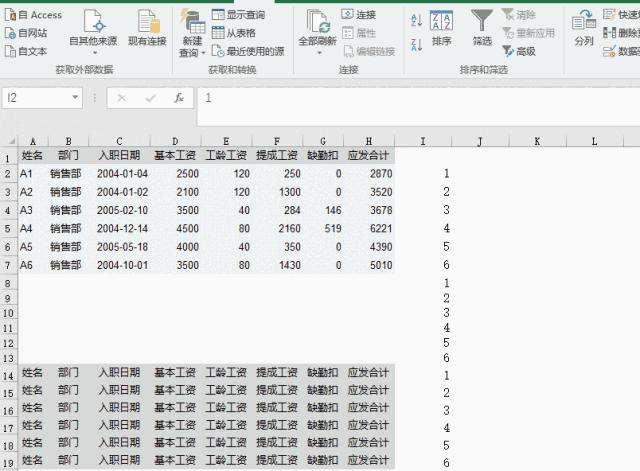Click cell H19 应发合计 in row 19
Image resolution: width=640 pixels, height=471 pixels.
[x=369, y=460]
